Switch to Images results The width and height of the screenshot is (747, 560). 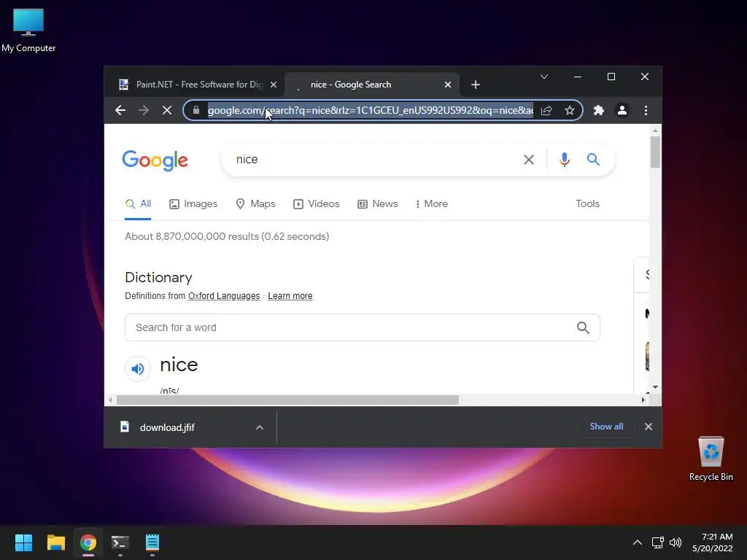(x=193, y=204)
